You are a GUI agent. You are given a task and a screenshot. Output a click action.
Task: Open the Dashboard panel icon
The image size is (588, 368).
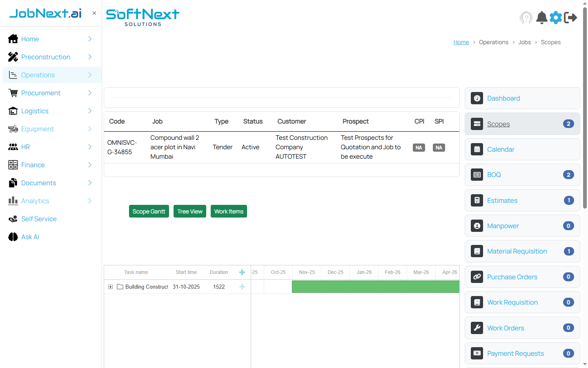point(477,98)
